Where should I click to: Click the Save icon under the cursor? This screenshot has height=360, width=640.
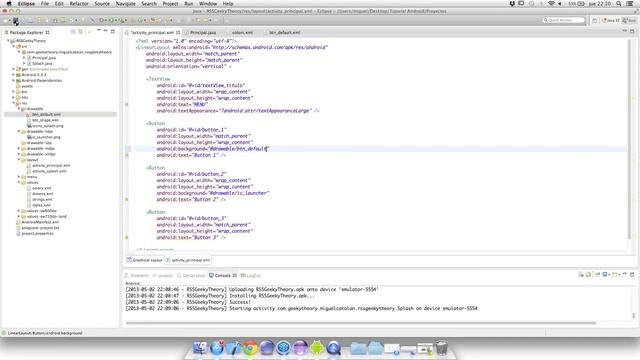tap(16, 20)
